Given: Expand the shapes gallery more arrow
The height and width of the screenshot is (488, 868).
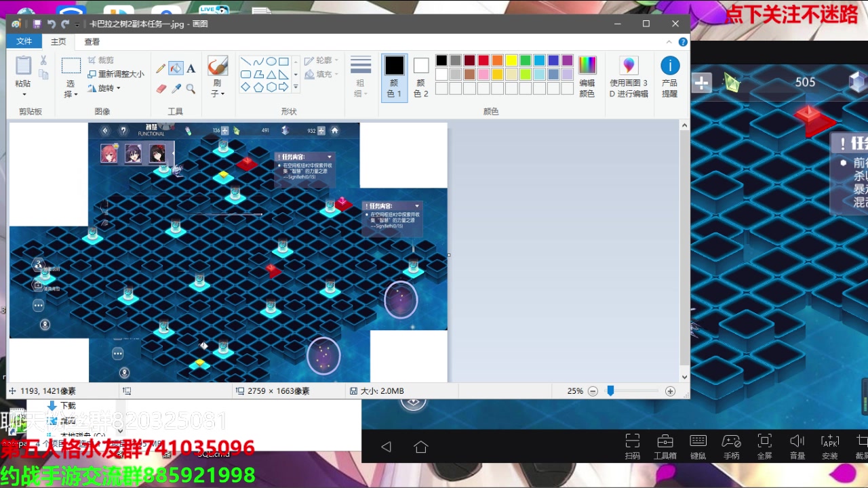Looking at the screenshot, I should 296,87.
